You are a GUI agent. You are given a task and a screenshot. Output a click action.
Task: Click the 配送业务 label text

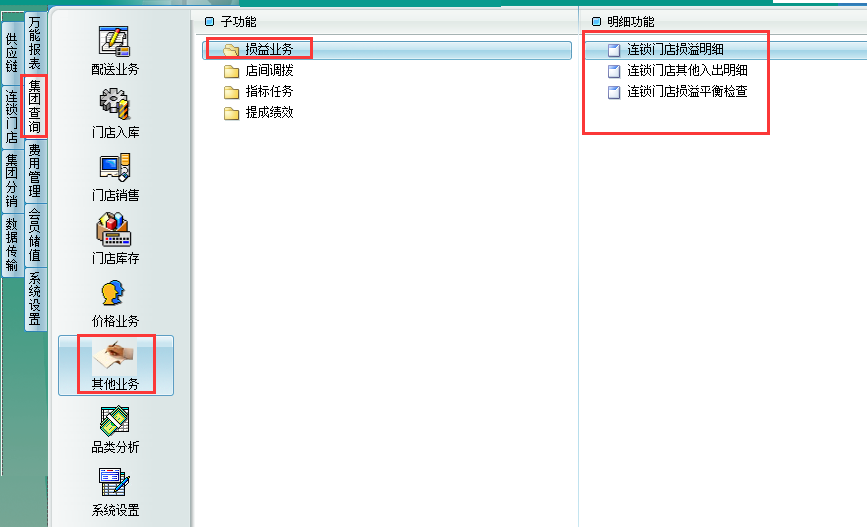click(x=115, y=69)
